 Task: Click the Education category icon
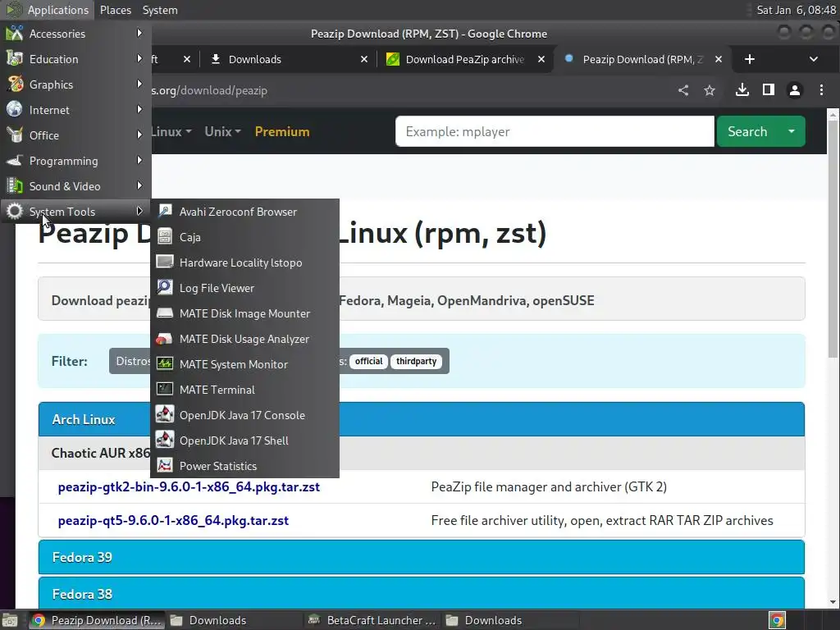(x=15, y=58)
